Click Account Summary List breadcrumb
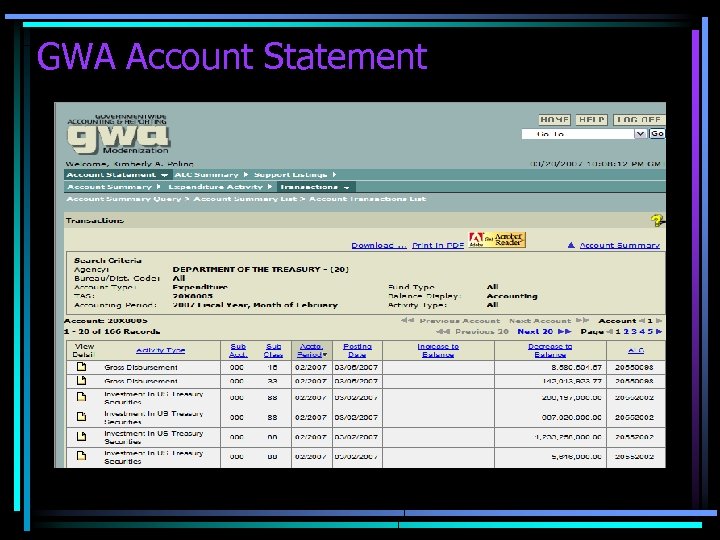720x540 pixels. tap(245, 199)
